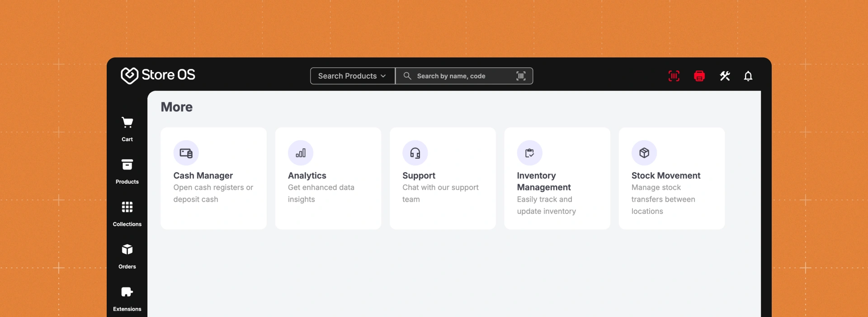This screenshot has width=868, height=317.
Task: Click the Collections label text
Action: 127,224
